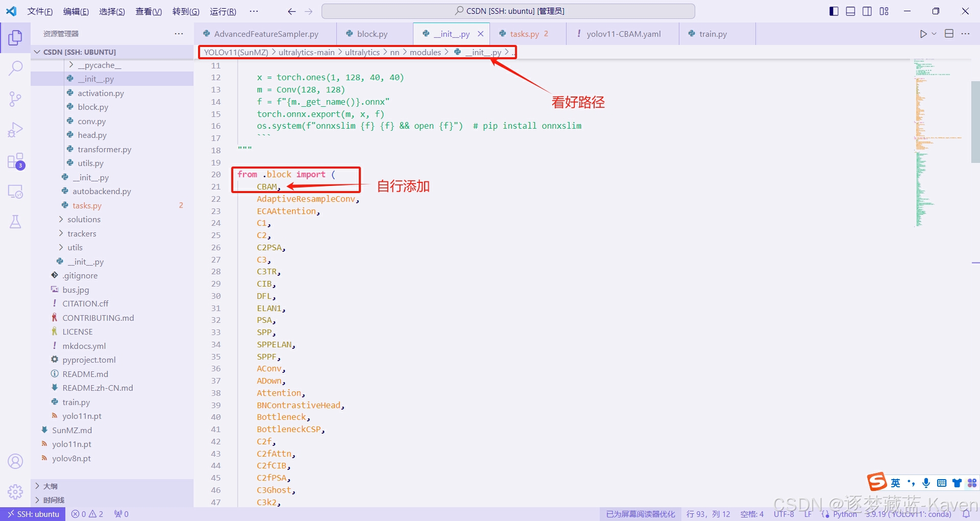Click the modules breadcrumb segment
Image resolution: width=980 pixels, height=521 pixels.
pyautogui.click(x=425, y=52)
